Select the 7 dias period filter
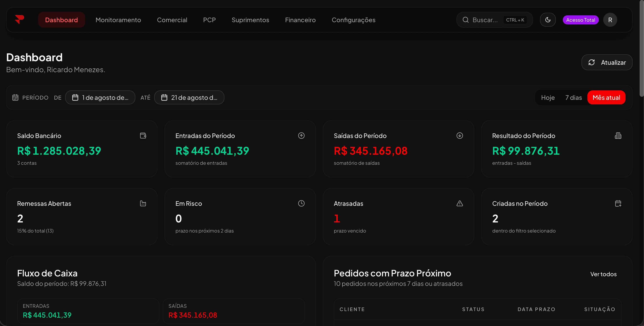 [x=574, y=97]
